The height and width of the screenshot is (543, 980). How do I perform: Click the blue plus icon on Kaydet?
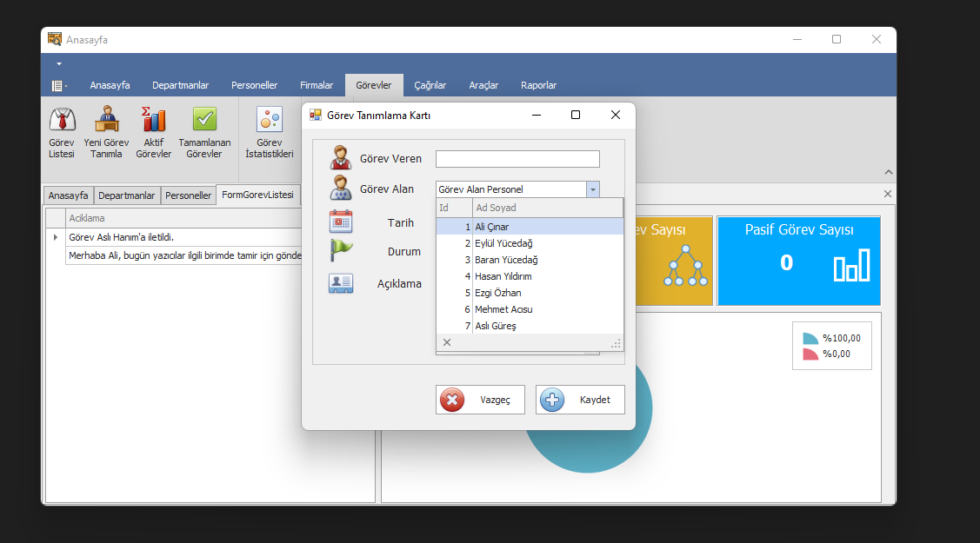(552, 400)
